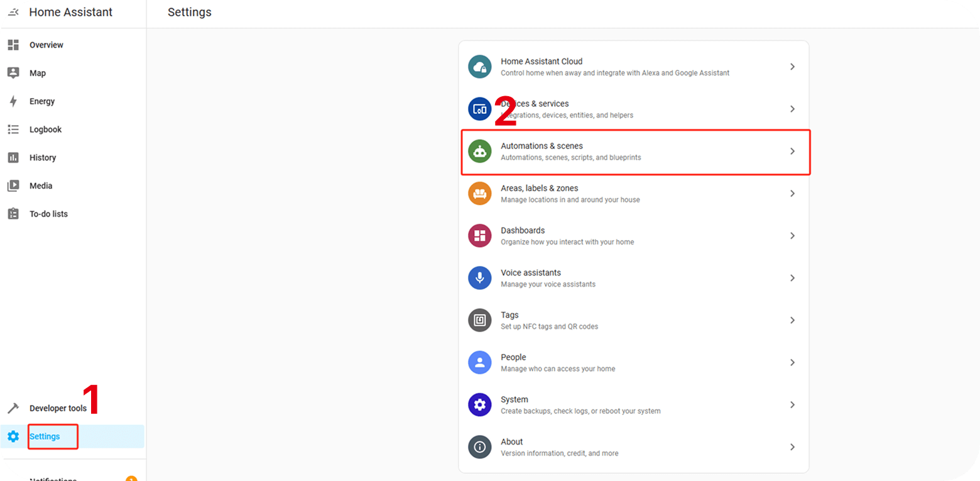Screen dimensions: 980x481
Task: Click the Dashboards grid icon
Action: tap(480, 236)
